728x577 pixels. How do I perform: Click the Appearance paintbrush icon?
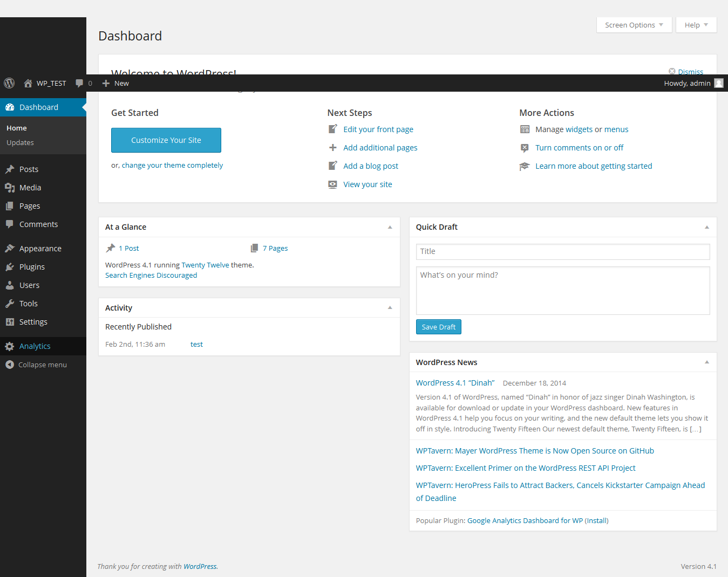(10, 249)
